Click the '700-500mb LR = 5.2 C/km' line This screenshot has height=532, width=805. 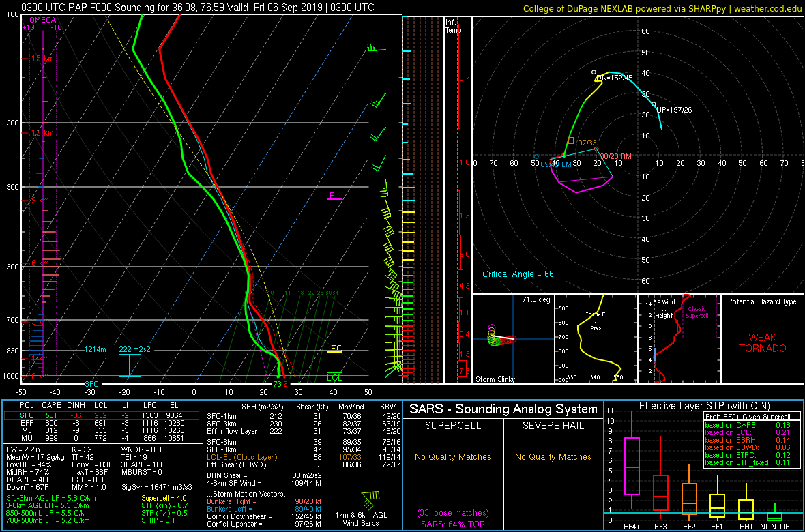click(x=49, y=520)
